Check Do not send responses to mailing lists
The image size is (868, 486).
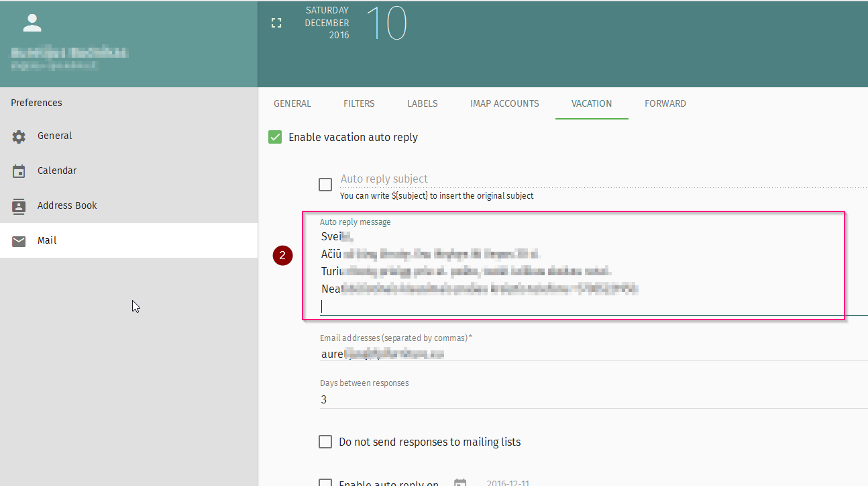pos(325,442)
